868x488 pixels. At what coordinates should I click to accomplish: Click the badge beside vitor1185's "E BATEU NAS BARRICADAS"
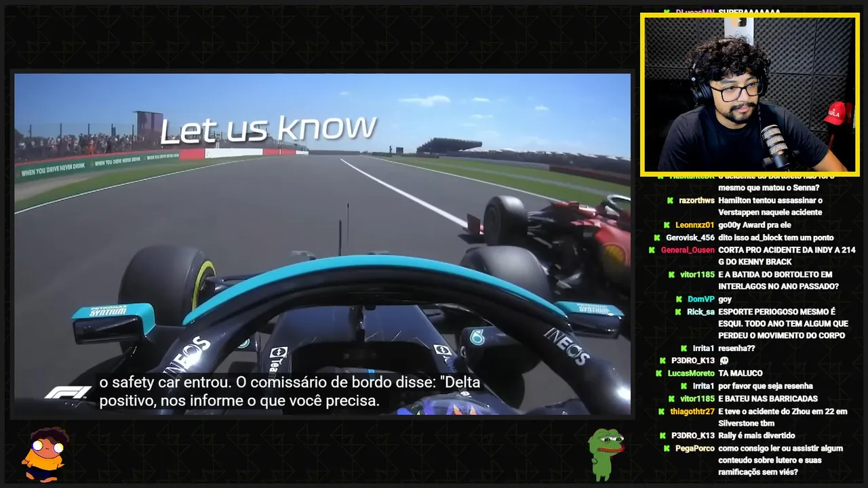pos(671,399)
